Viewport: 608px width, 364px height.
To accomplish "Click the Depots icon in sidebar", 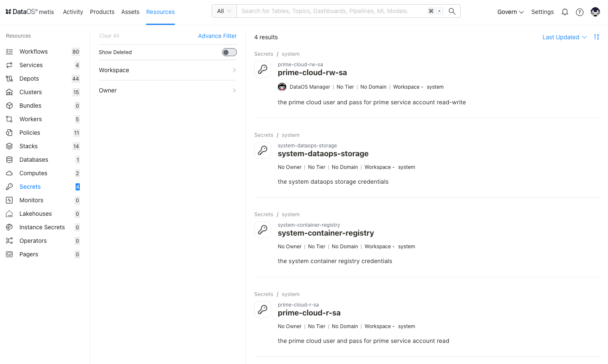I will (9, 79).
